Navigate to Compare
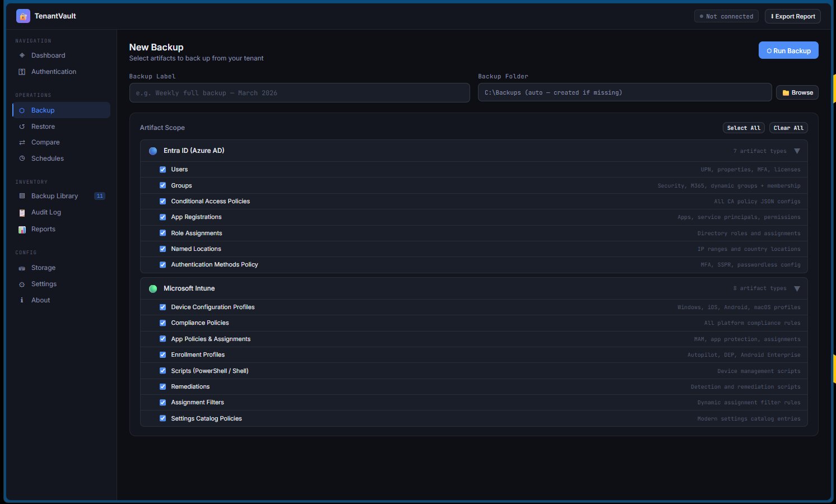836x504 pixels. 61,142
